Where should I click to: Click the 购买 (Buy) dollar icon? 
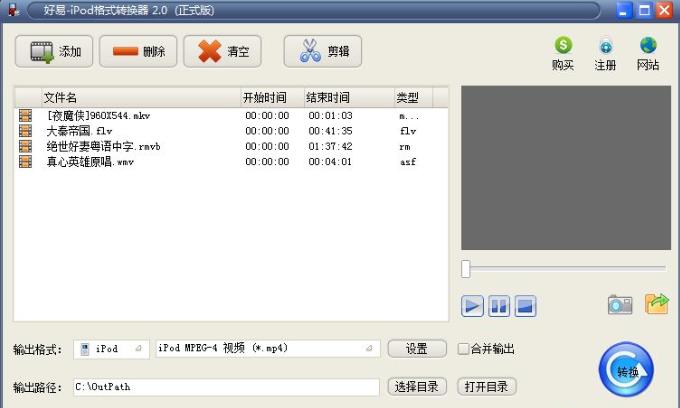(563, 54)
